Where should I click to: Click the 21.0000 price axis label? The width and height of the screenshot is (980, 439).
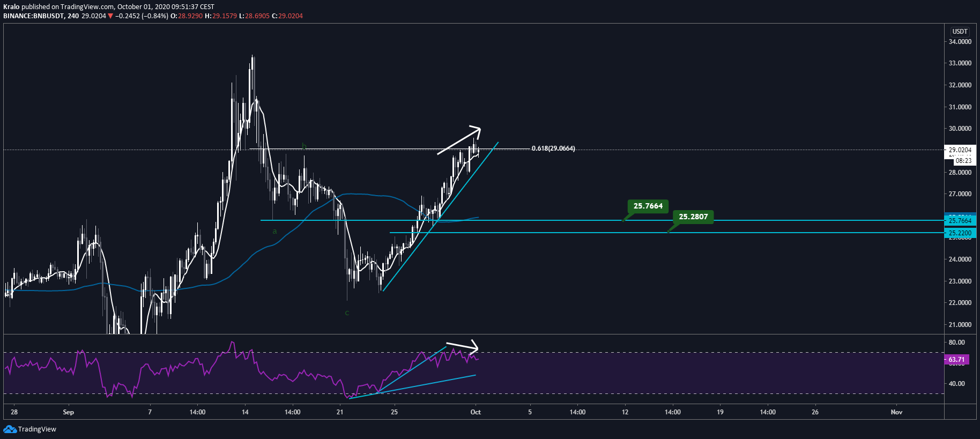pos(960,325)
